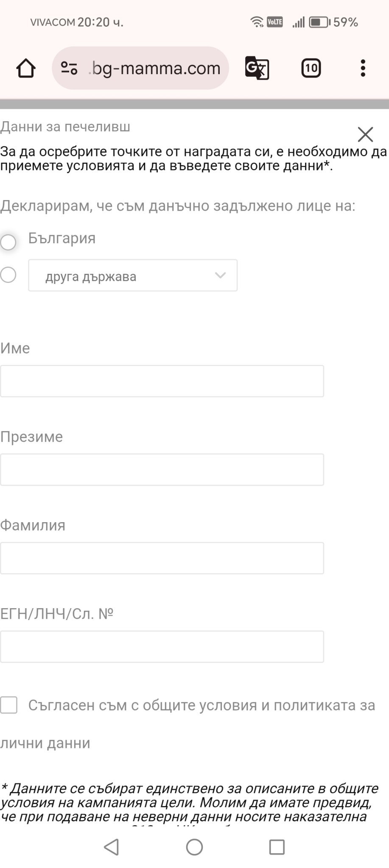Screen dimensions: 389x868
Task: Click the chevron in the country dropdown
Action: 220,275
